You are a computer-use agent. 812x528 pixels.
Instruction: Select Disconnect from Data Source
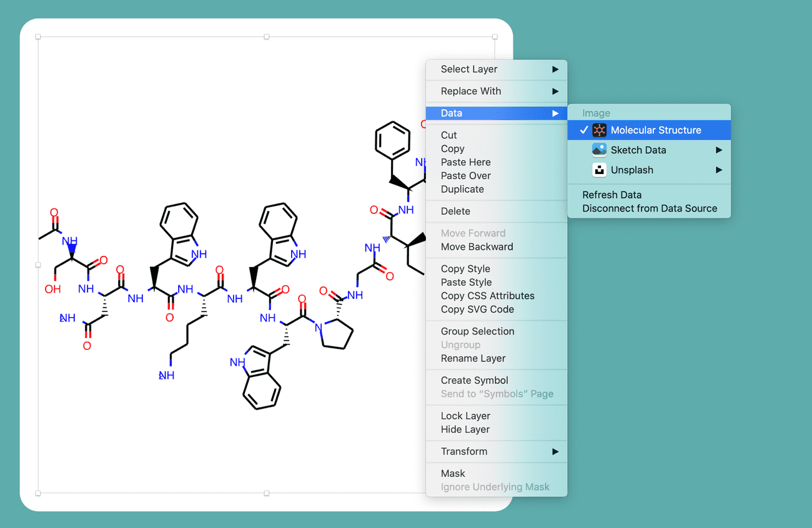tap(650, 208)
